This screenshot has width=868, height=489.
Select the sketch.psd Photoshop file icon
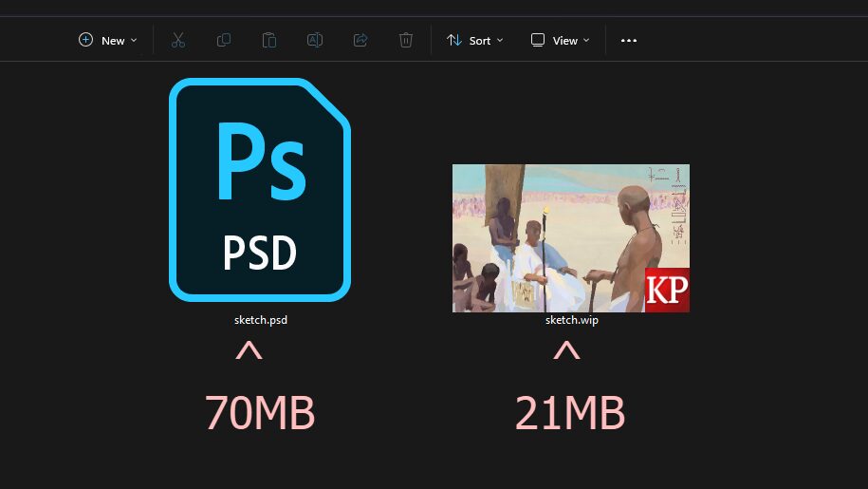[260, 190]
